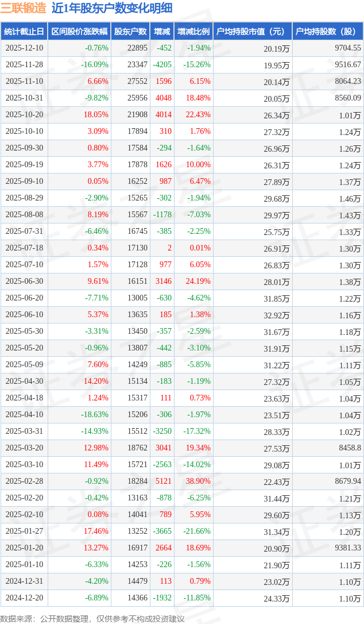
Task: Select the 18.05% price change cell
Action: (x=96, y=115)
